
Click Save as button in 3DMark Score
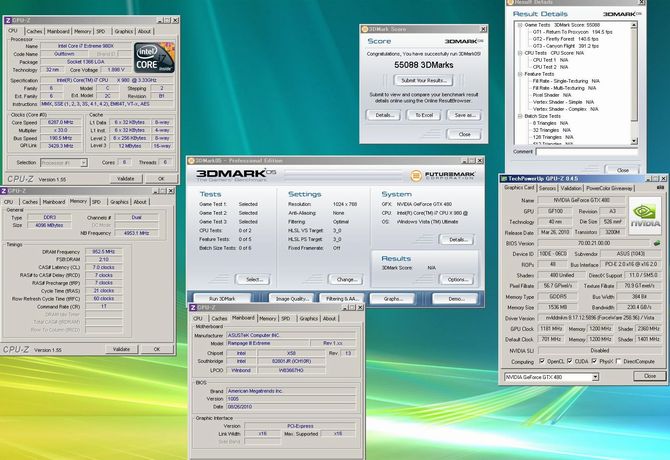(464, 115)
